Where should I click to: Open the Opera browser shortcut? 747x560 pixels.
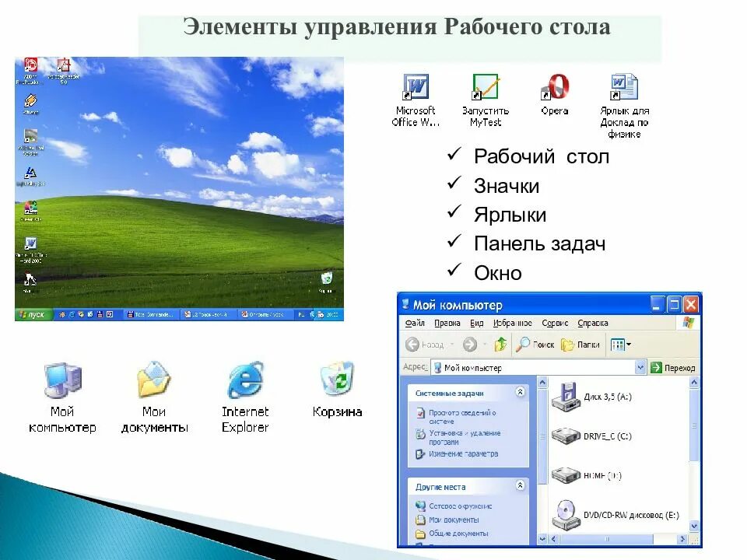click(555, 86)
